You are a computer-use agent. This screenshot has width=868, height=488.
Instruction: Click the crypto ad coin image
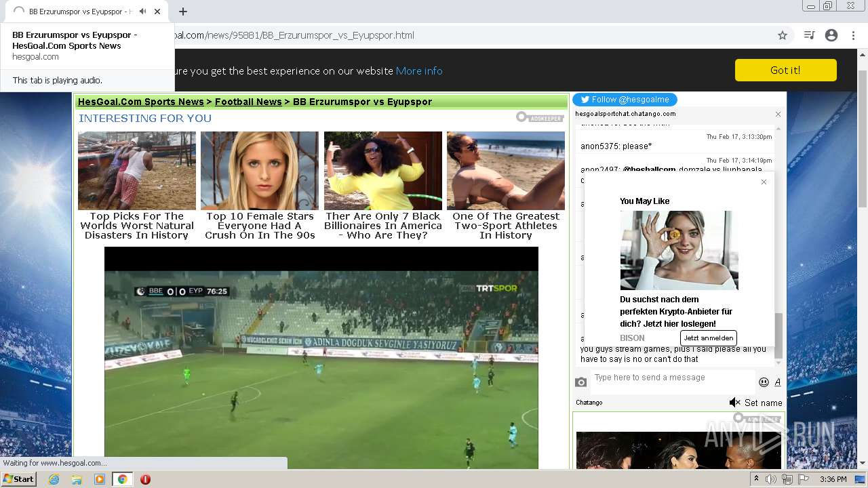tap(679, 250)
